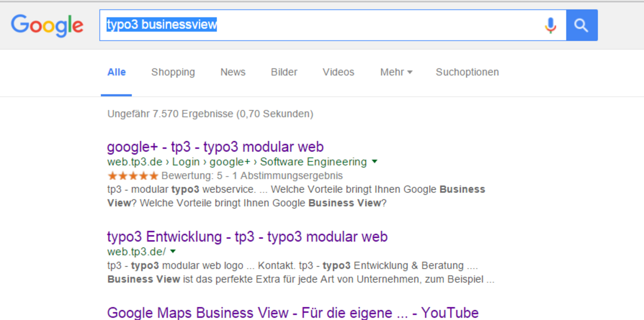This screenshot has width=644, height=320.
Task: Switch to the Bilder tab
Action: pos(284,72)
